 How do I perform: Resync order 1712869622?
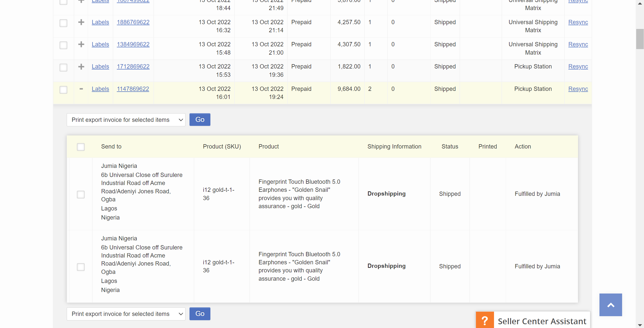click(x=578, y=66)
